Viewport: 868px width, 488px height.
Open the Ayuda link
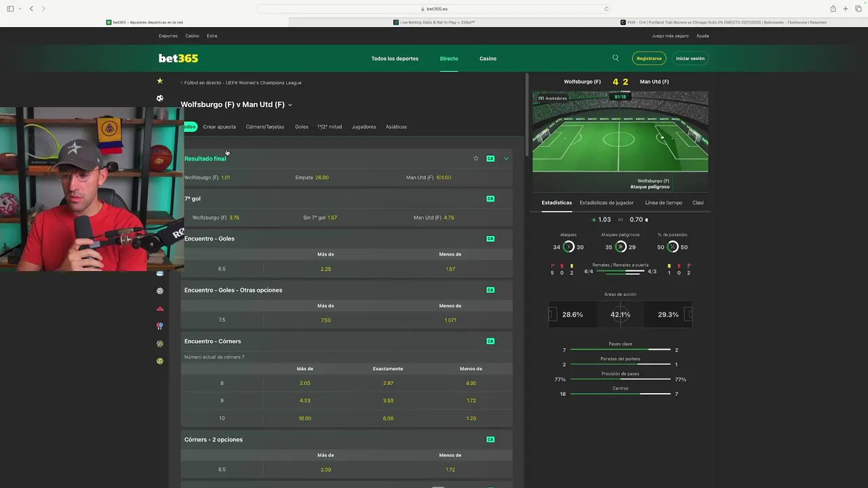(703, 36)
